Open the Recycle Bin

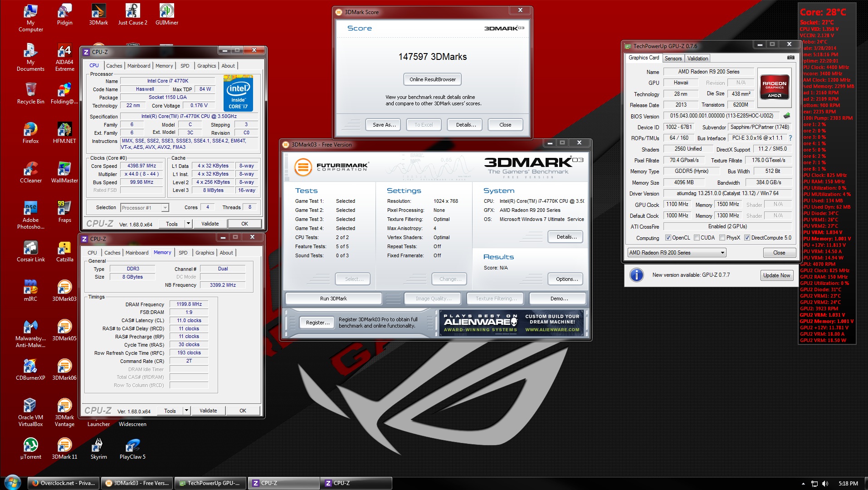(30, 93)
